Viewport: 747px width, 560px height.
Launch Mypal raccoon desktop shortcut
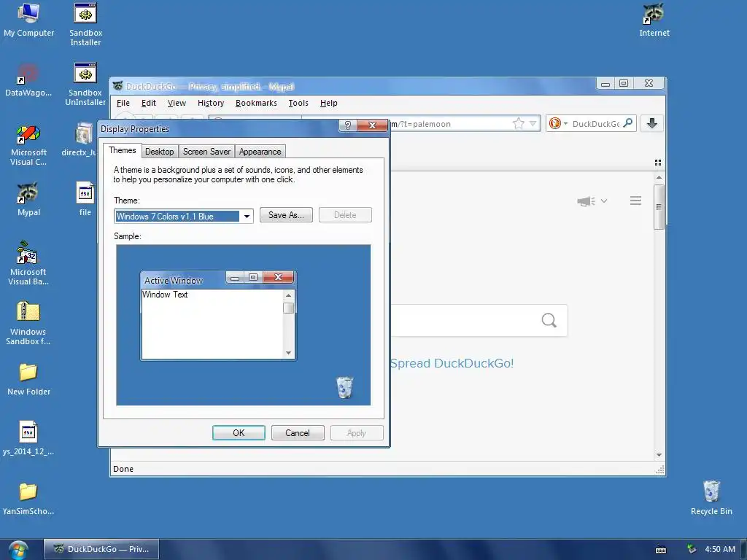(28, 199)
